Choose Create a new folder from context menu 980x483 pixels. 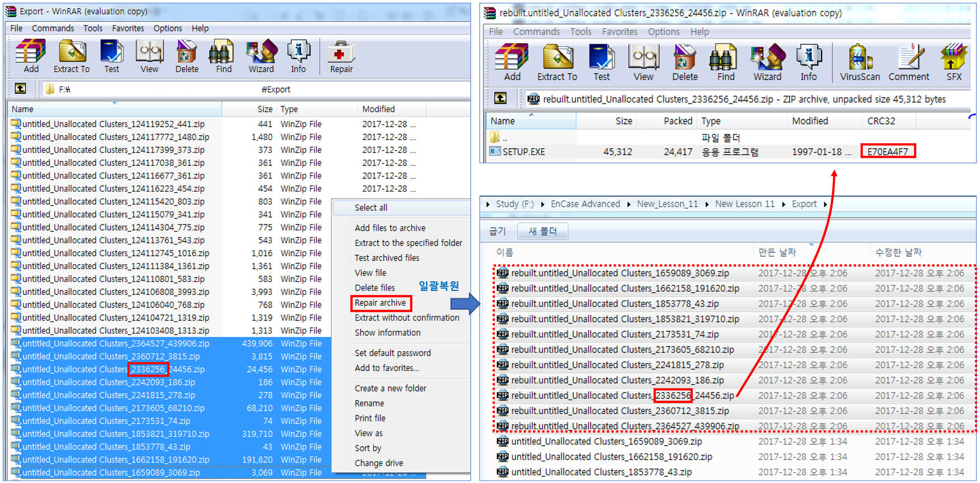tap(391, 388)
